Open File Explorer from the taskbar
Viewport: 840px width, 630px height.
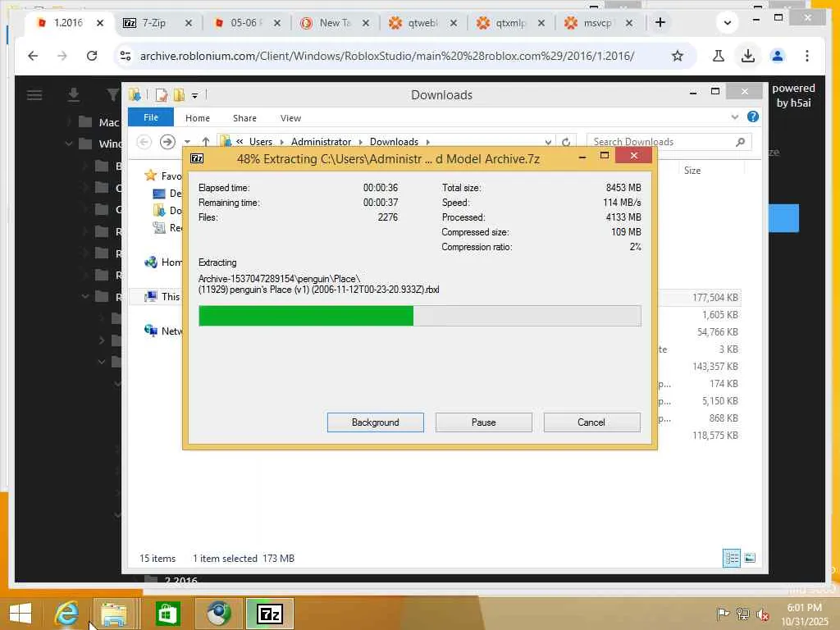click(x=114, y=614)
